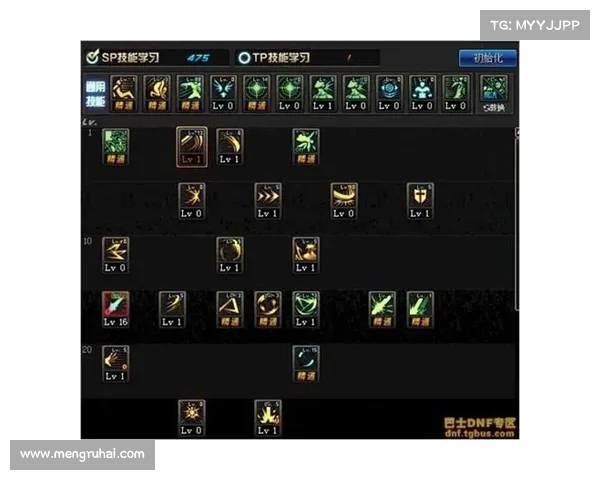This screenshot has height=480, width=600.
Task: Click the green leafy passive skill icon
Action: (x=115, y=147)
